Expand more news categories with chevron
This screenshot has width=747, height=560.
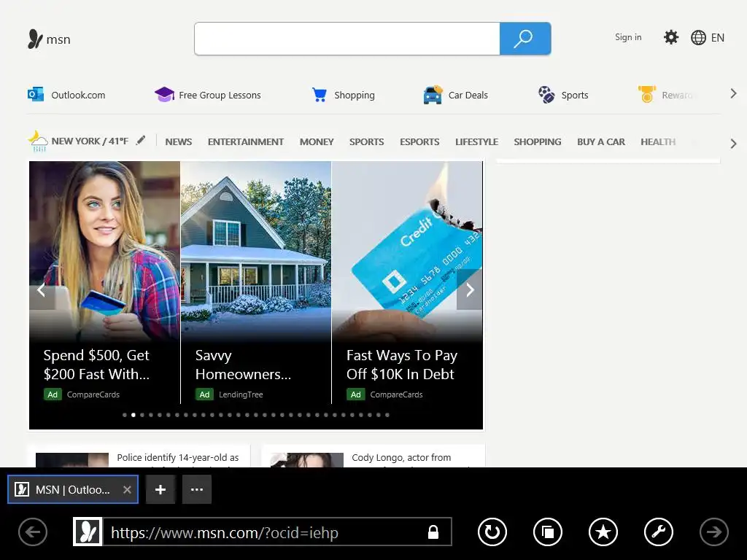click(x=733, y=144)
